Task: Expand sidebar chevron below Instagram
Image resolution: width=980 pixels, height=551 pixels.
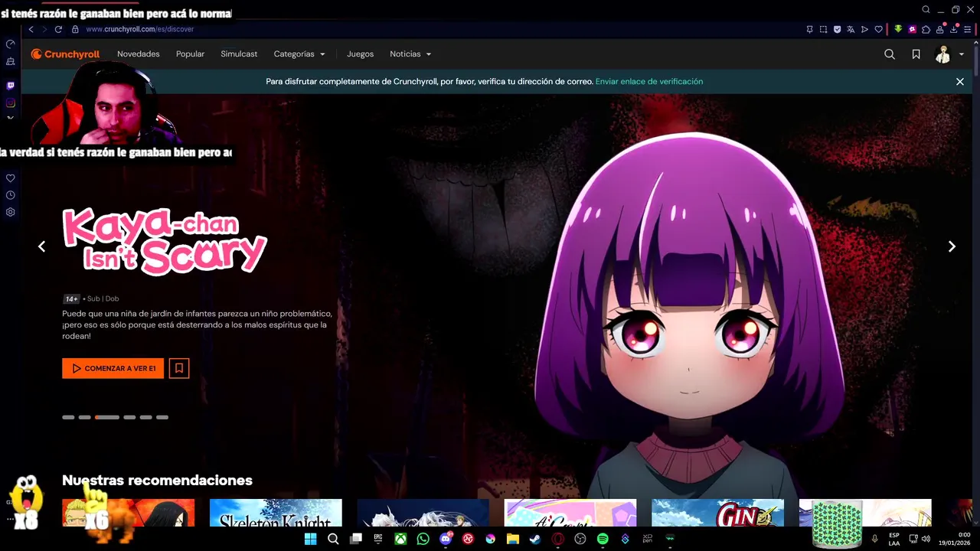Action: click(11, 118)
